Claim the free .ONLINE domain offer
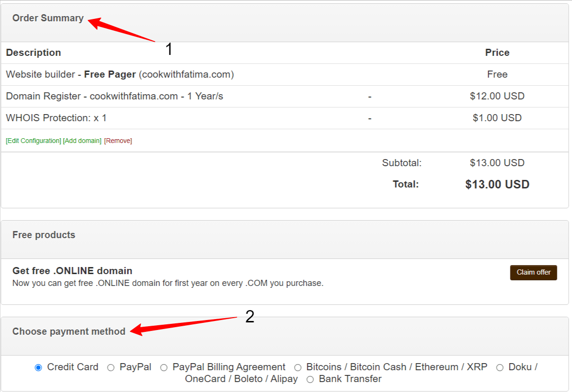The image size is (572, 392). click(x=533, y=272)
